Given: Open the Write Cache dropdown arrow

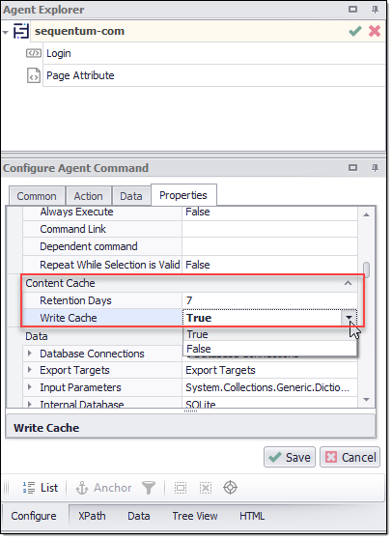Looking at the screenshot, I should point(349,318).
